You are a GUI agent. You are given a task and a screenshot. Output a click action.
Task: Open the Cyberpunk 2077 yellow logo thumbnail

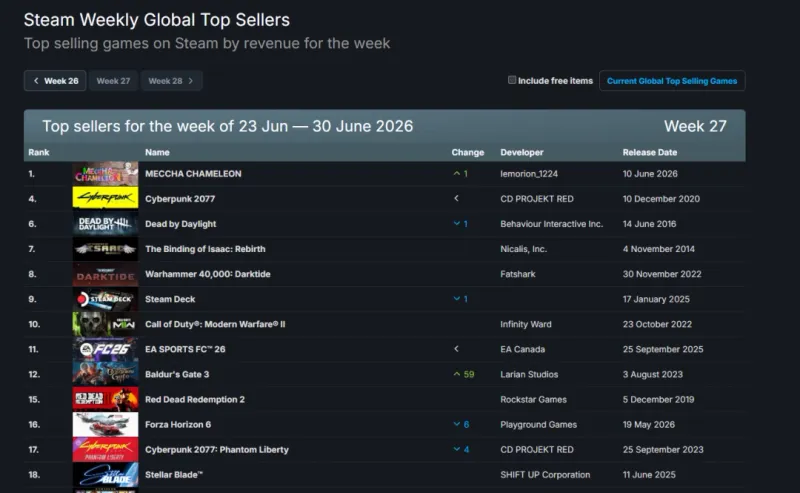(x=105, y=199)
